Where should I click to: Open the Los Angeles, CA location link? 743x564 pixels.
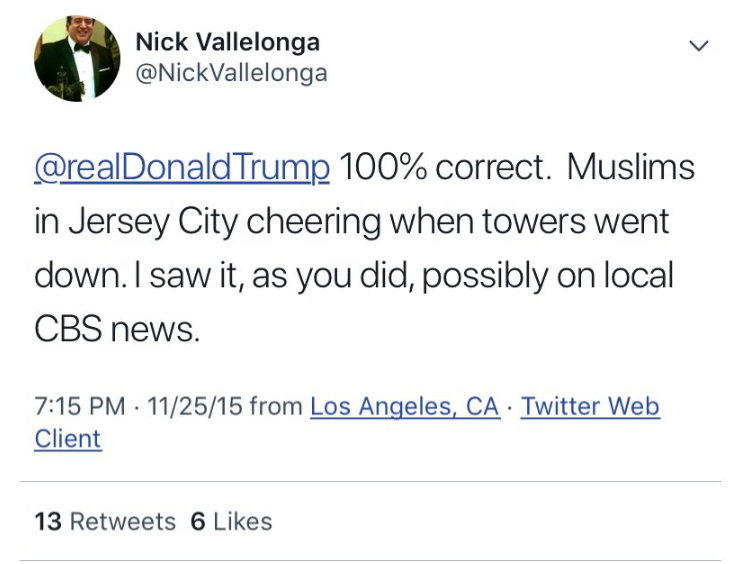404,407
